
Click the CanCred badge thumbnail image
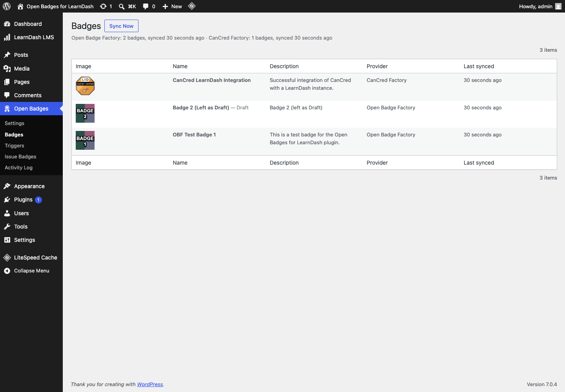point(85,86)
